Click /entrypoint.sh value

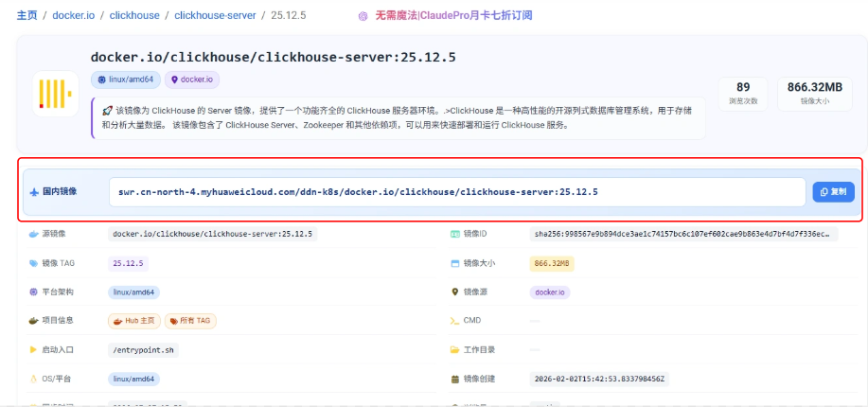tap(143, 350)
